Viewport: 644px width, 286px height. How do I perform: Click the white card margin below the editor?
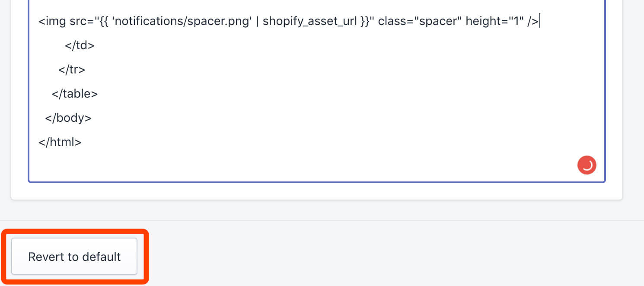pos(316,191)
